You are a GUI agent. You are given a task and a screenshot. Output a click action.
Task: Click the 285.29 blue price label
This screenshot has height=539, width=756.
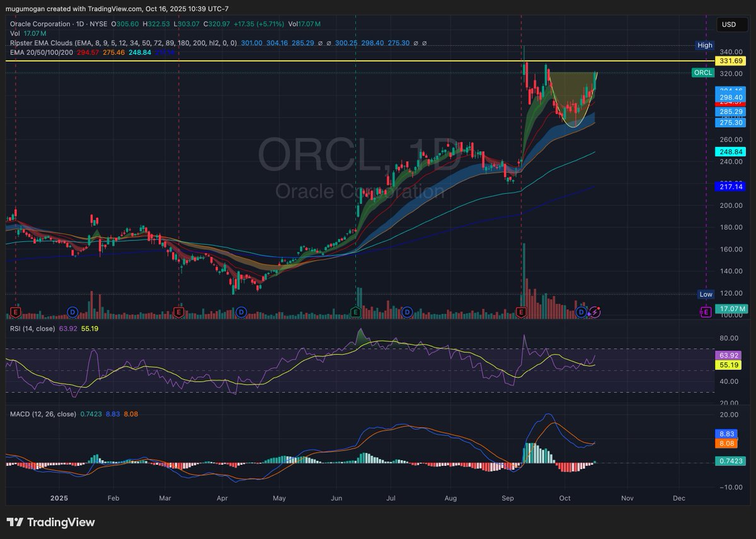[731, 111]
